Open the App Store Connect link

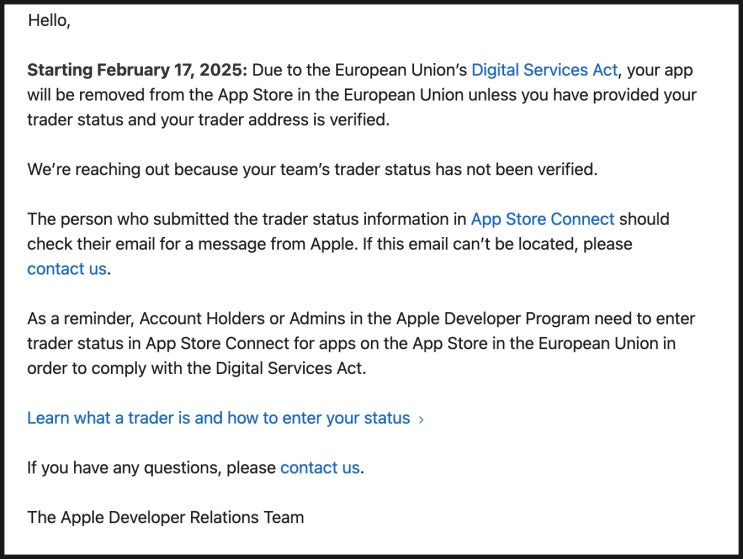tap(542, 219)
